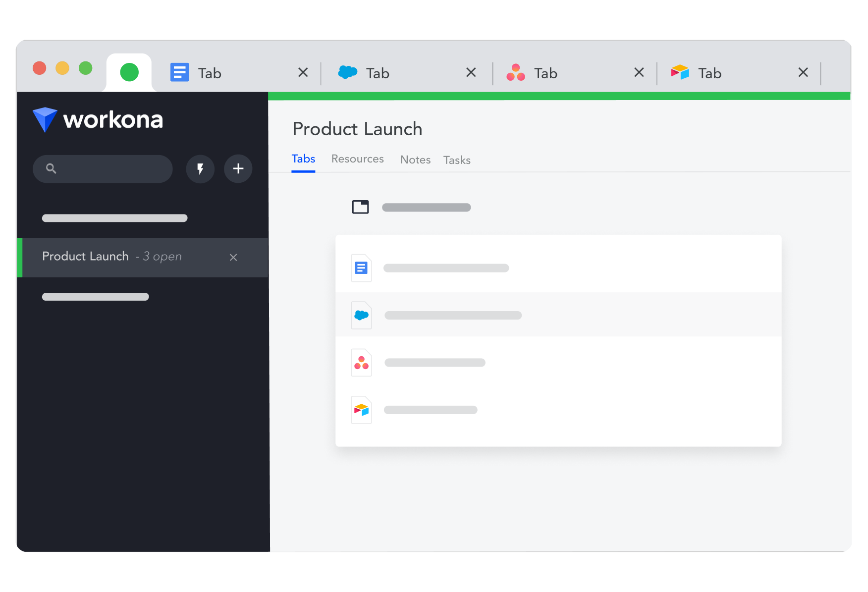Viewport: 868px width, 592px height.
Task: Open the Airtable item in tab list
Action: [558, 410]
